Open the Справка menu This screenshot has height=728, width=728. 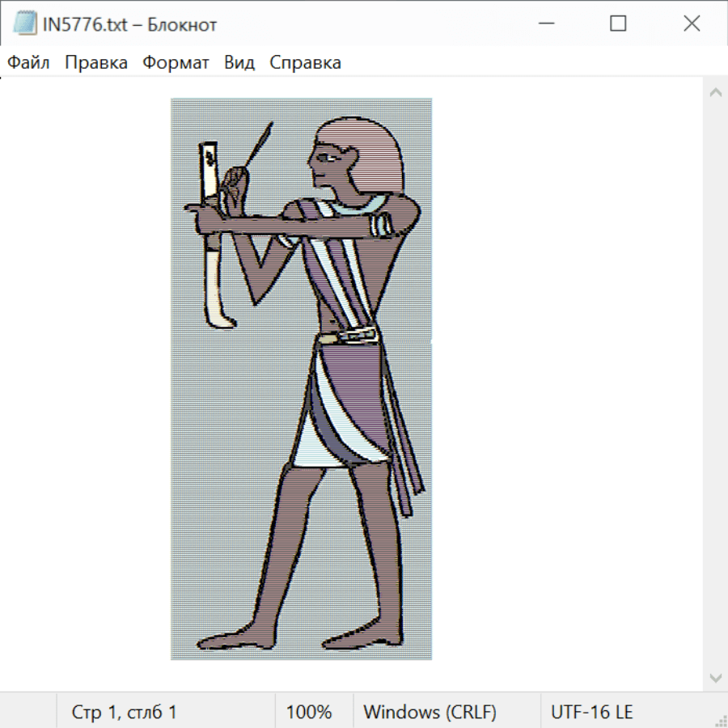(305, 63)
